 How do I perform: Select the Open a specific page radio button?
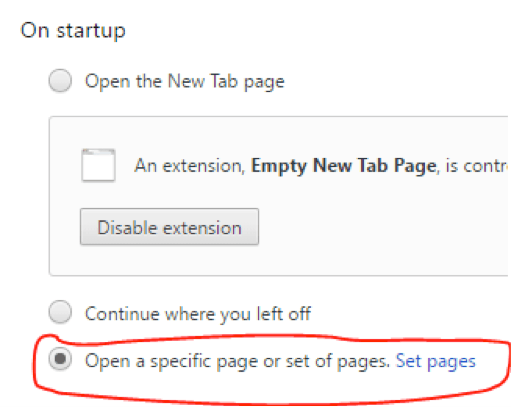click(x=60, y=359)
